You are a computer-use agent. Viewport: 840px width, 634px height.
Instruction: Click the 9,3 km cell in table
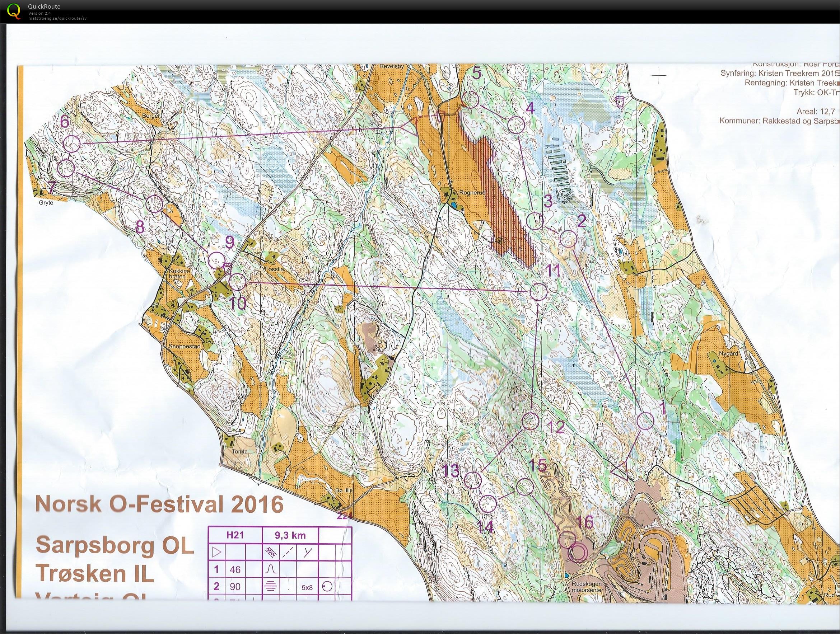coord(290,535)
